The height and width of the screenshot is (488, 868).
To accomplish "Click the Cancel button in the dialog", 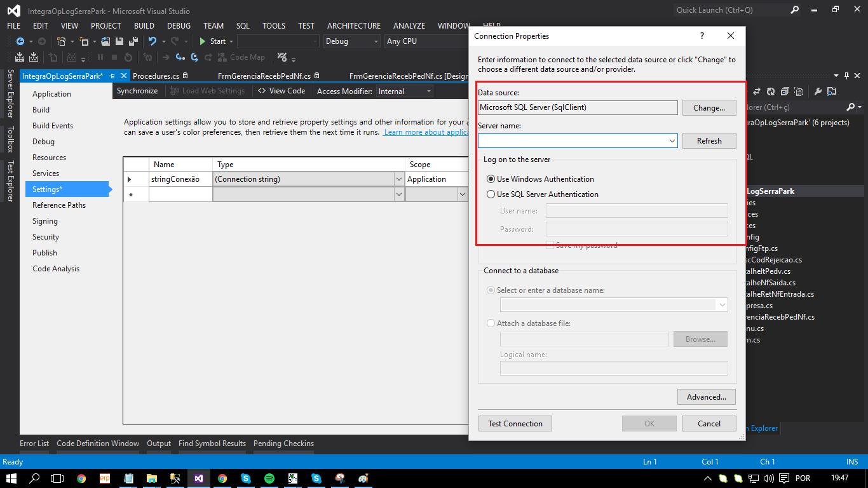I will coord(709,424).
